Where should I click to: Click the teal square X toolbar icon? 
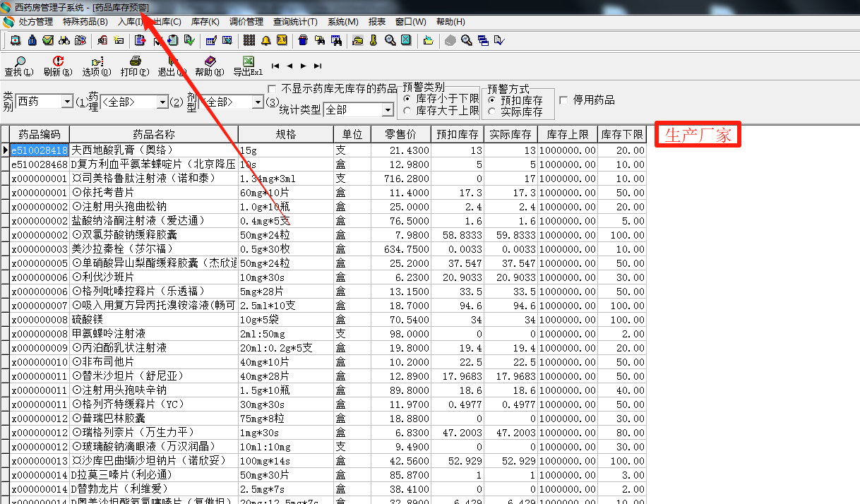(406, 40)
